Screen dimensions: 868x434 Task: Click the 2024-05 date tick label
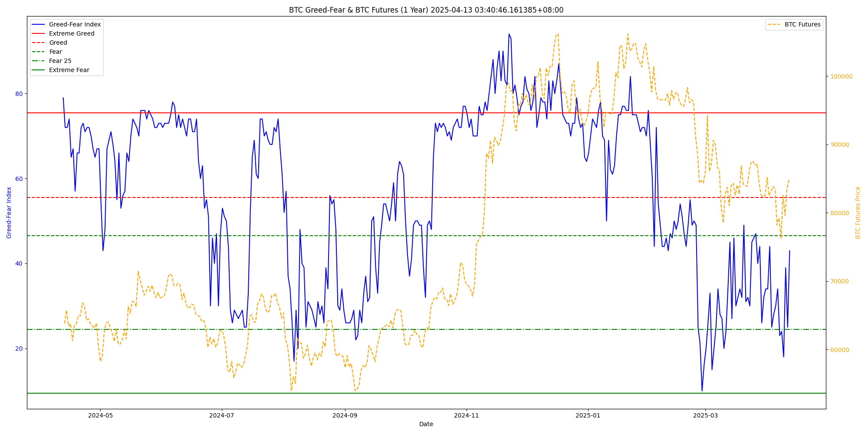(100, 415)
